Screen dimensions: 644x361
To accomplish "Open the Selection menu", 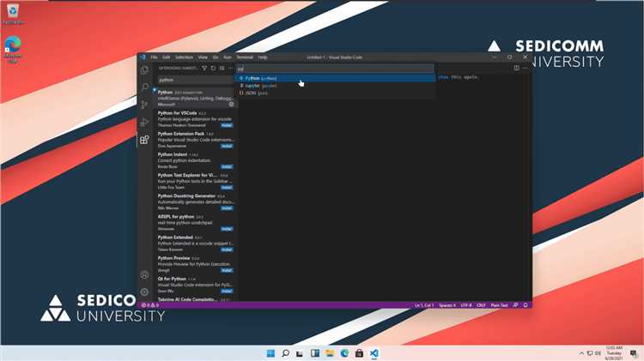I will point(184,57).
